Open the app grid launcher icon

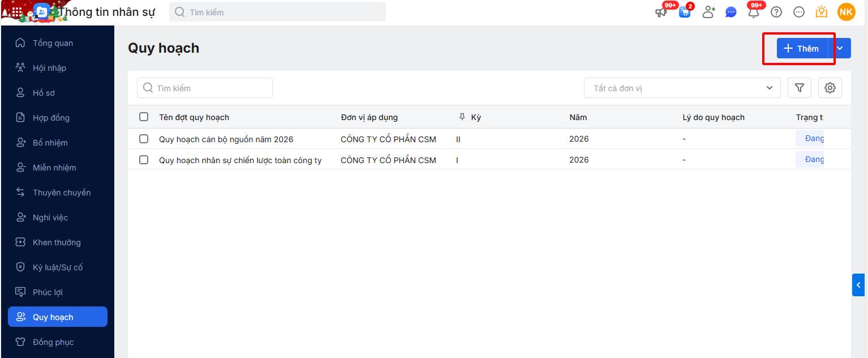coord(17,12)
